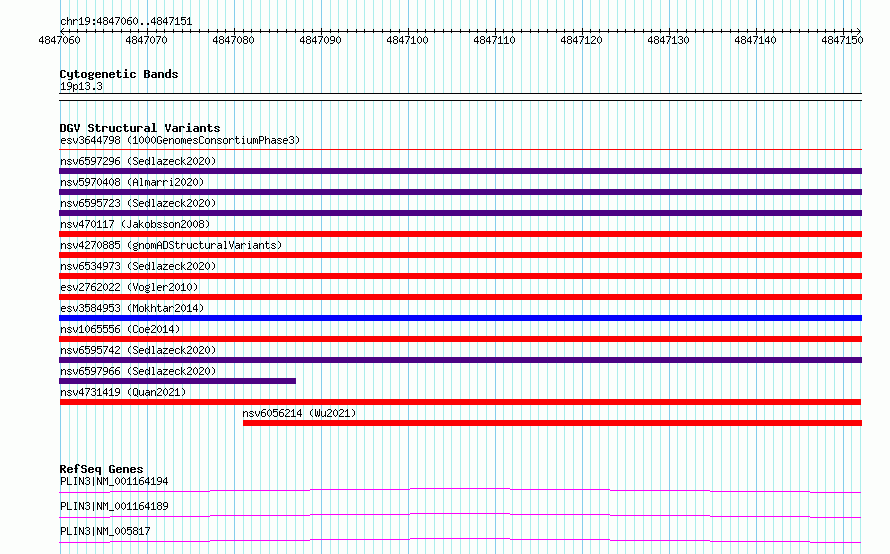Click the red bar under nsv470117

(x=460, y=234)
